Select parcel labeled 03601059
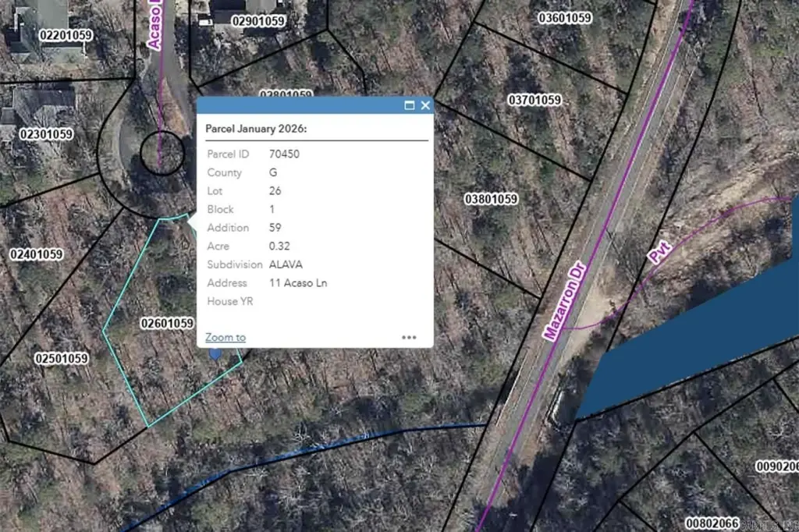The width and height of the screenshot is (799, 532). [x=565, y=17]
